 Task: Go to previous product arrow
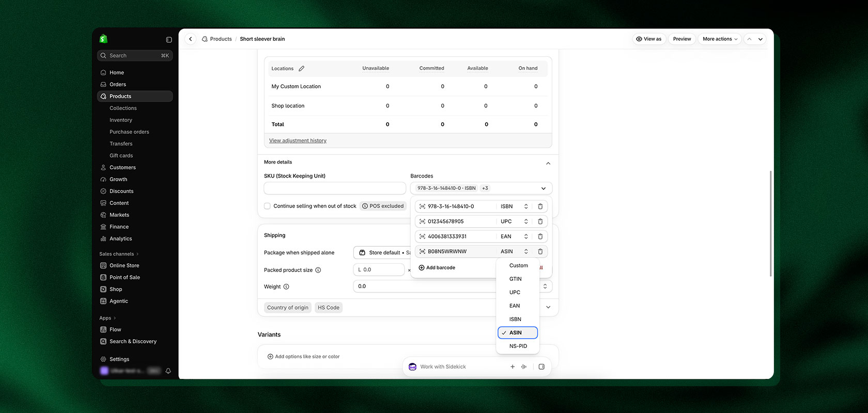(749, 39)
